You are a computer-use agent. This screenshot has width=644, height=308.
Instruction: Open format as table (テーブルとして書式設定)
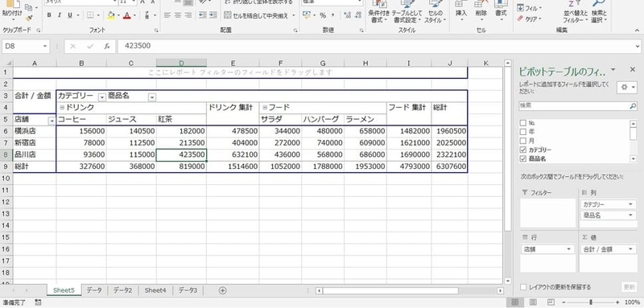click(x=407, y=11)
